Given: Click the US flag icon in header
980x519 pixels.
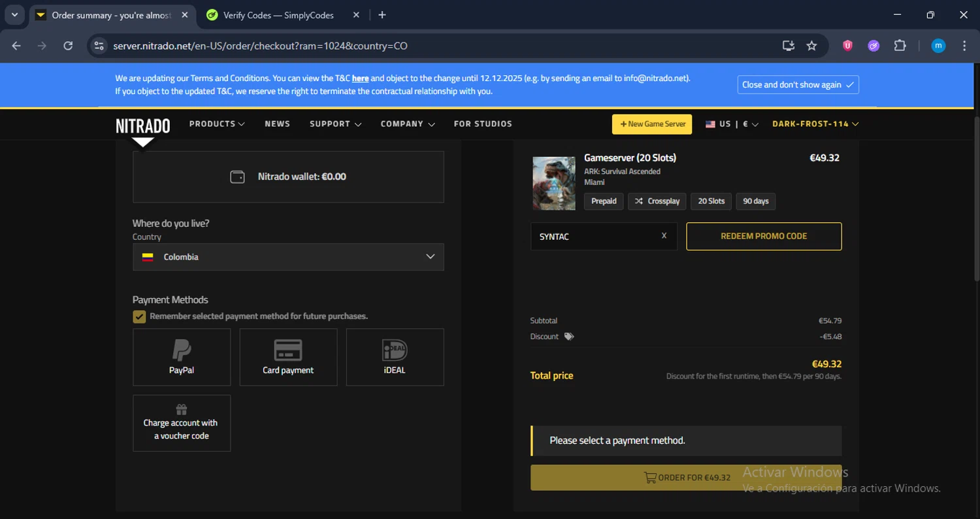Looking at the screenshot, I should click(x=710, y=124).
